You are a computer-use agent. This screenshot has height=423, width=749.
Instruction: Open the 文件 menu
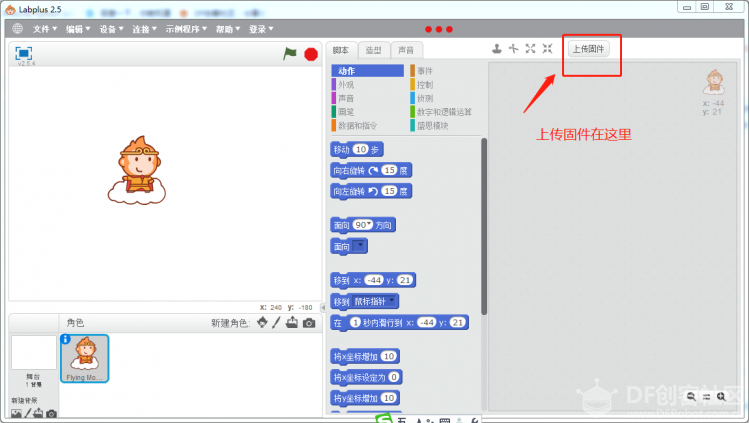[x=44, y=29]
